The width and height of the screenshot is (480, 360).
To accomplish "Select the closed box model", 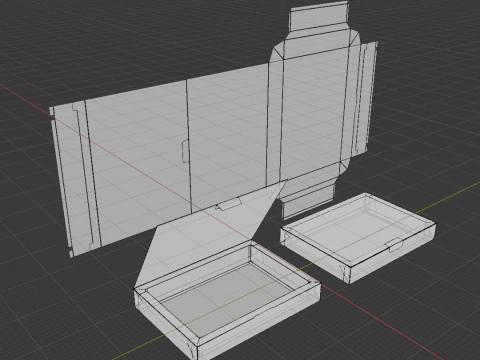I will (358, 238).
